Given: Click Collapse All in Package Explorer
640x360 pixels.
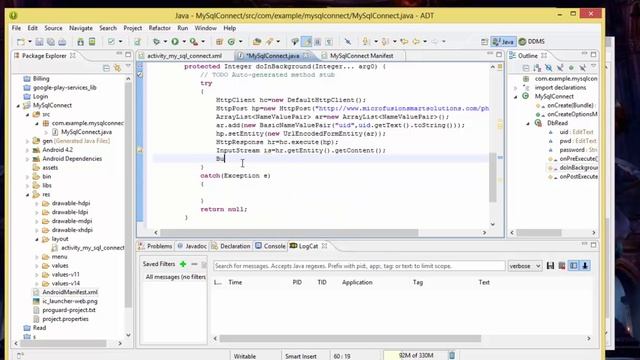Looking at the screenshot, I should pos(106,68).
